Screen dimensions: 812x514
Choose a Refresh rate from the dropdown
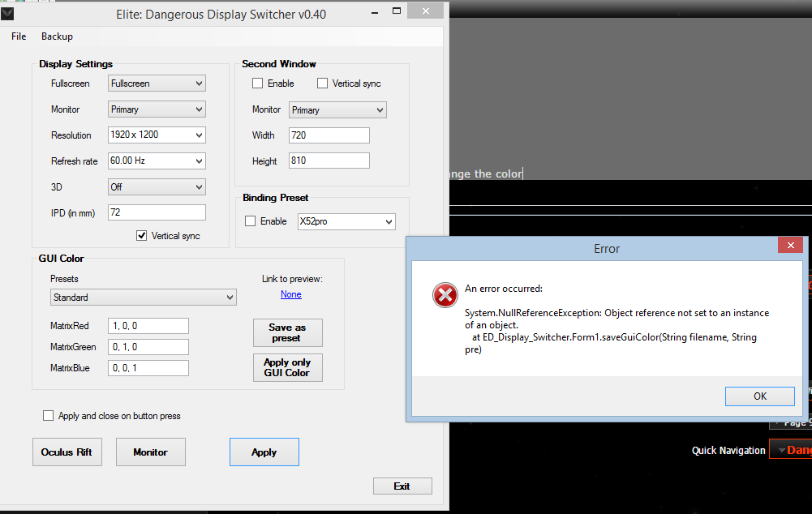[x=157, y=161]
